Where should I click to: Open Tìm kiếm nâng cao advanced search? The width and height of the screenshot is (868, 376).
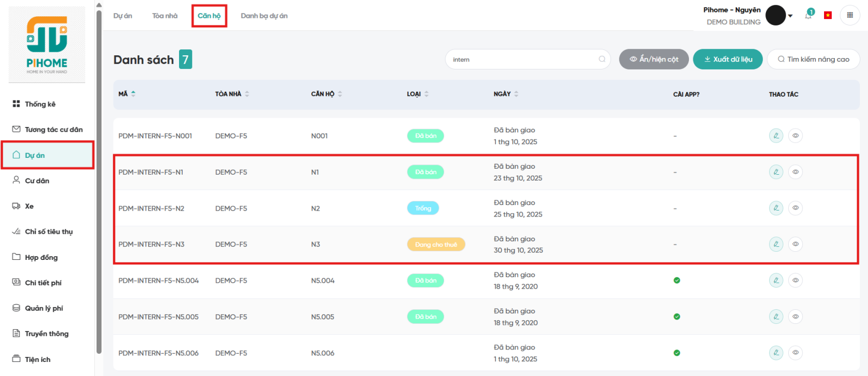813,59
